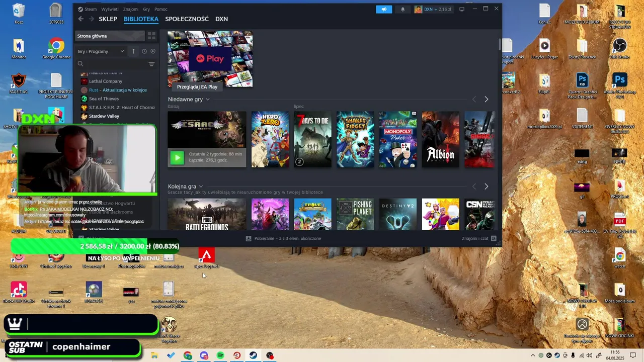Open File Explorer from the taskbar
The width and height of the screenshot is (644, 362).
point(154,355)
